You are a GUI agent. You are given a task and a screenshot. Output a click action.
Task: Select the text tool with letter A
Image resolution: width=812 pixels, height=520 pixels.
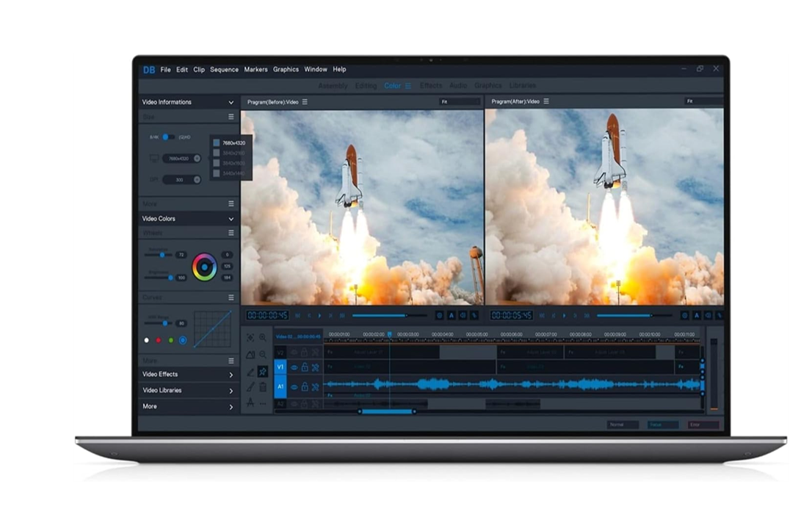tap(250, 402)
